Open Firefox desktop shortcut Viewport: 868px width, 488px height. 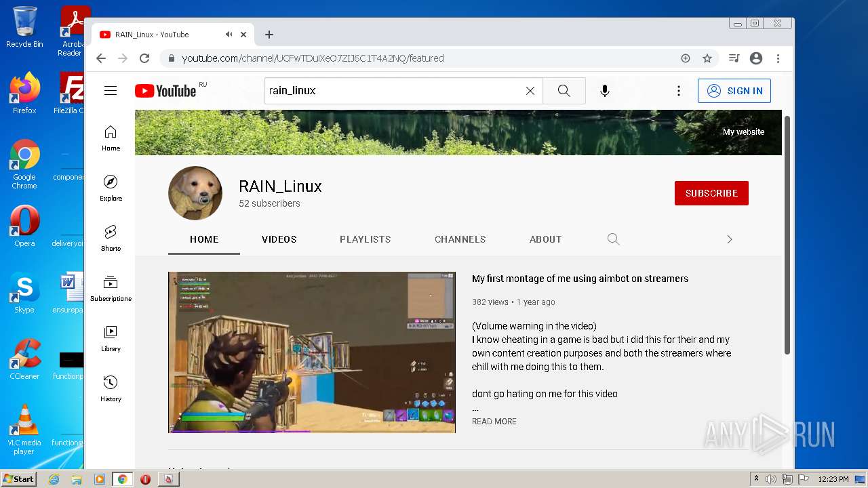[24, 94]
